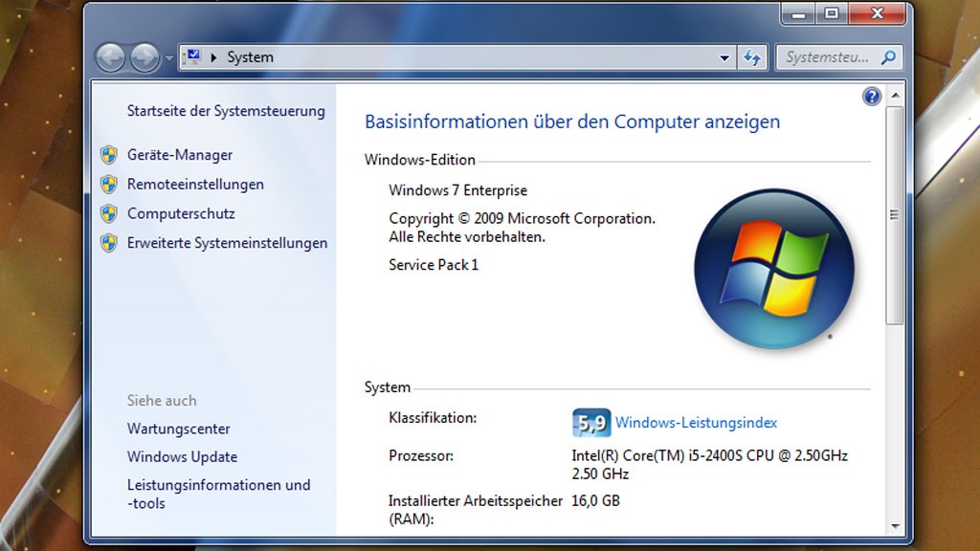Click the scrollbar down arrow
Viewport: 980px width, 551px height.
[x=895, y=525]
